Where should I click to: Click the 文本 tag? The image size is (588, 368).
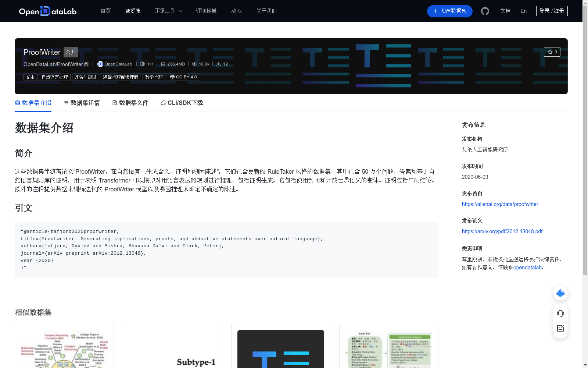coord(31,77)
